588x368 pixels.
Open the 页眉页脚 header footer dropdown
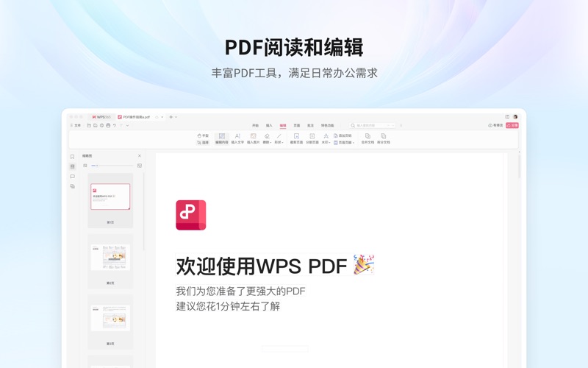[x=344, y=143]
